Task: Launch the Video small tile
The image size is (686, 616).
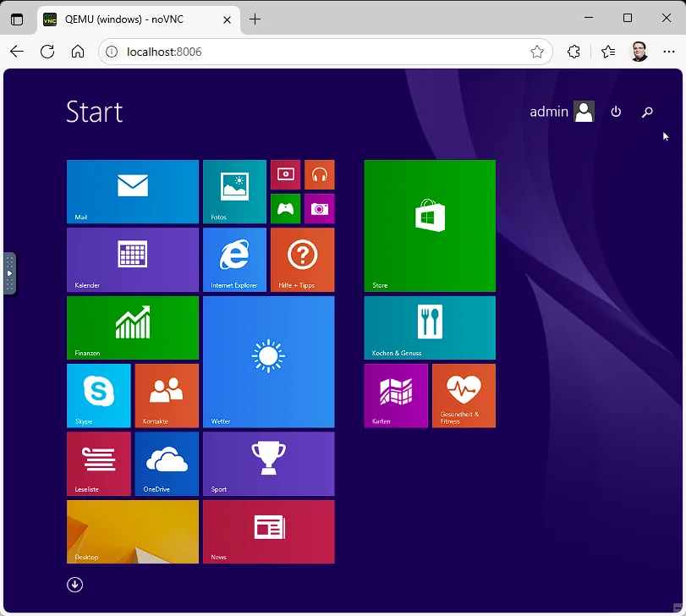Action: (286, 174)
